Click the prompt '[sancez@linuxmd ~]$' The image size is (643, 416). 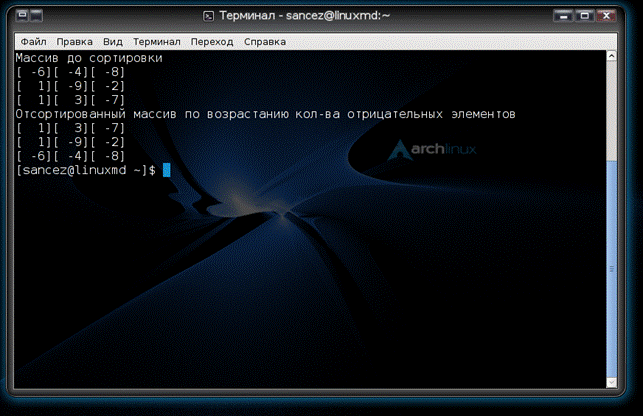coord(85,170)
